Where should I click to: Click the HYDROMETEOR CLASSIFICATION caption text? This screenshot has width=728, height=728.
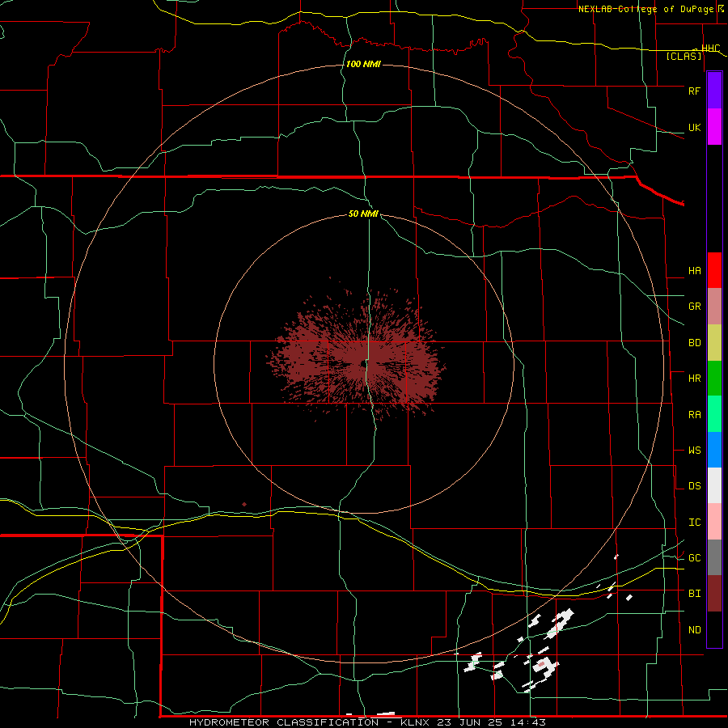point(284,722)
